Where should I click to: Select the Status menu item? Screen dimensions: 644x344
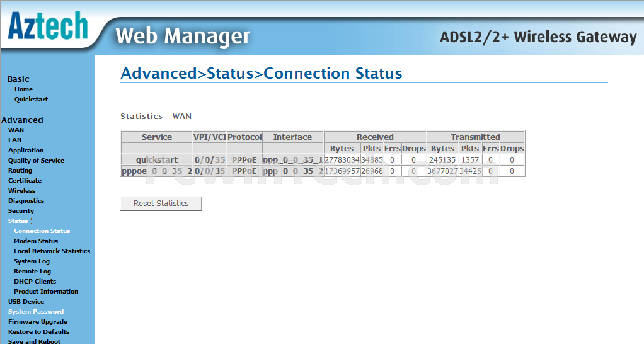point(18,221)
